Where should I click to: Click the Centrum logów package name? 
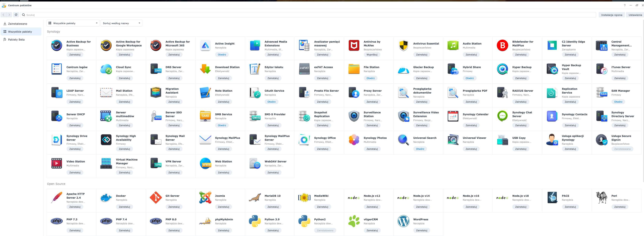(x=77, y=67)
